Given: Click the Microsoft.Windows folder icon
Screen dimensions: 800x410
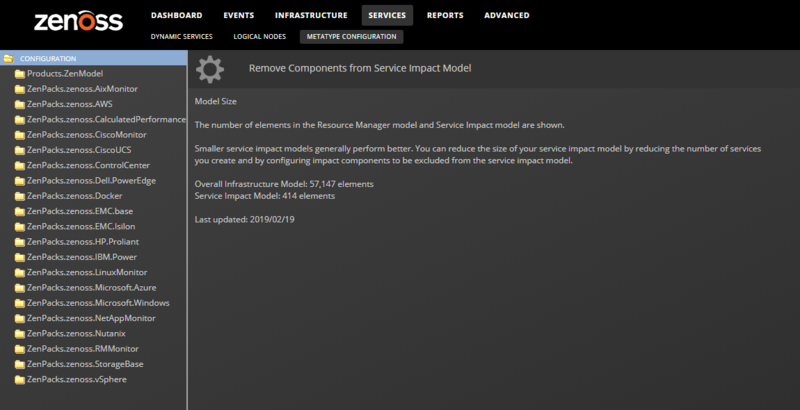Looking at the screenshot, I should pos(20,303).
